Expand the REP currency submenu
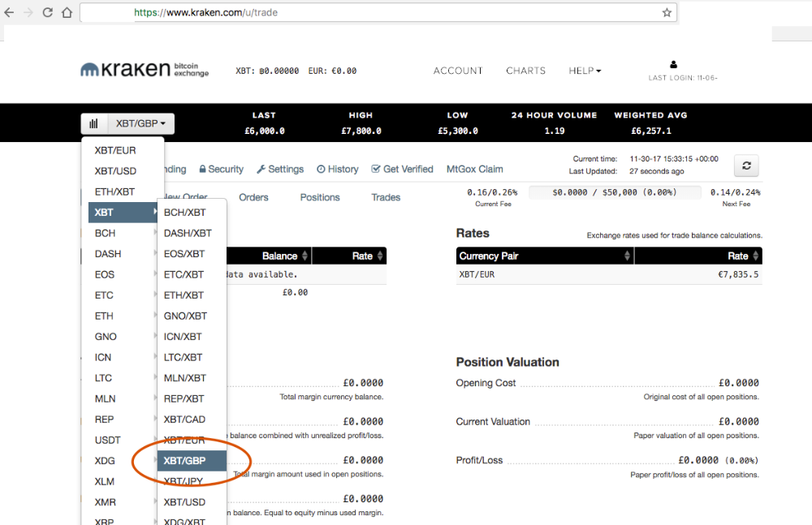The height and width of the screenshot is (525, 812). click(x=123, y=420)
